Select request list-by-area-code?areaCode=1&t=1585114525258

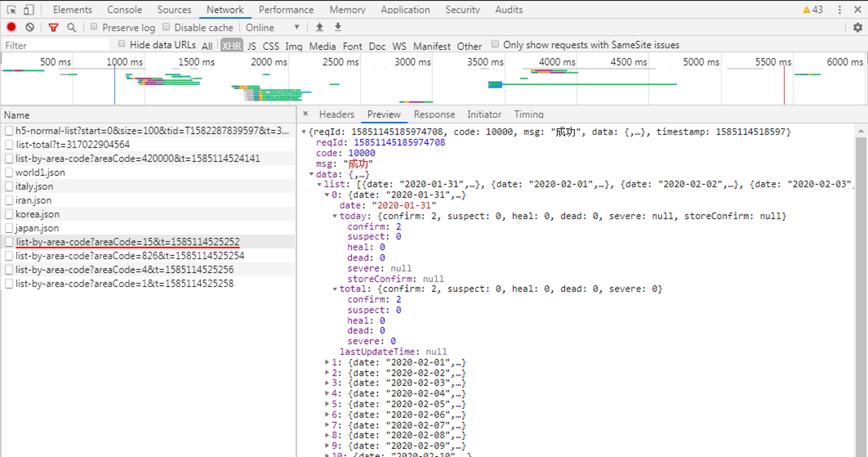coord(148,283)
